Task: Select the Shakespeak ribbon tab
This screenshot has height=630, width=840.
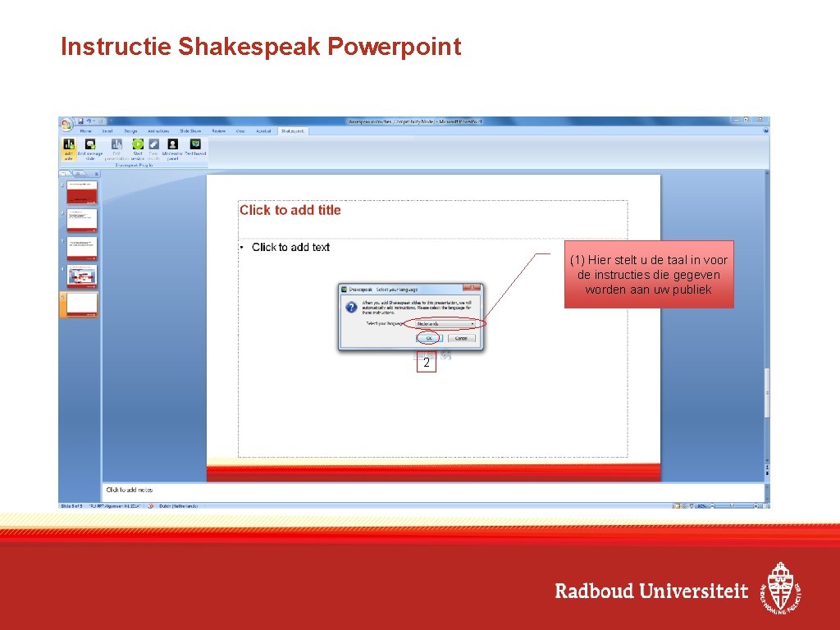Action: tap(293, 130)
